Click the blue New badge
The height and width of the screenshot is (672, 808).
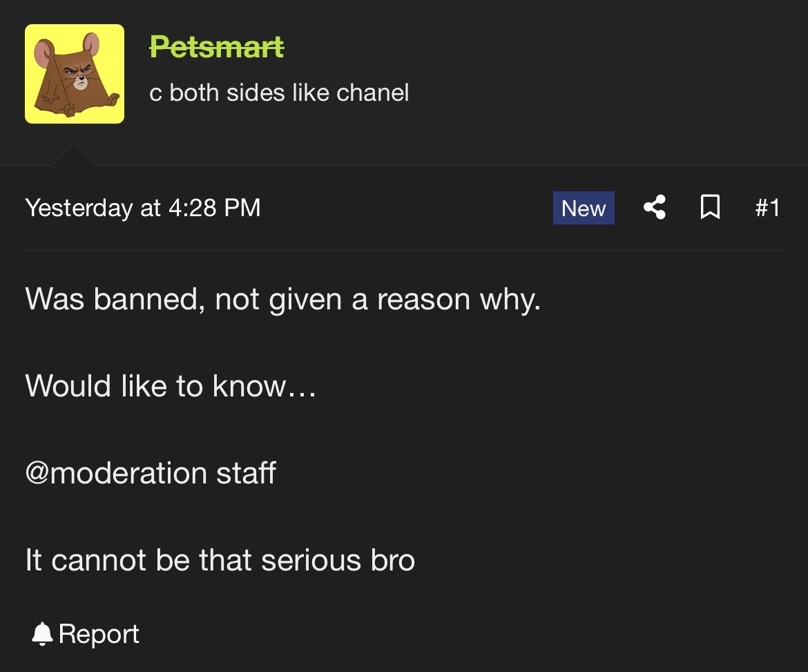[x=584, y=208]
